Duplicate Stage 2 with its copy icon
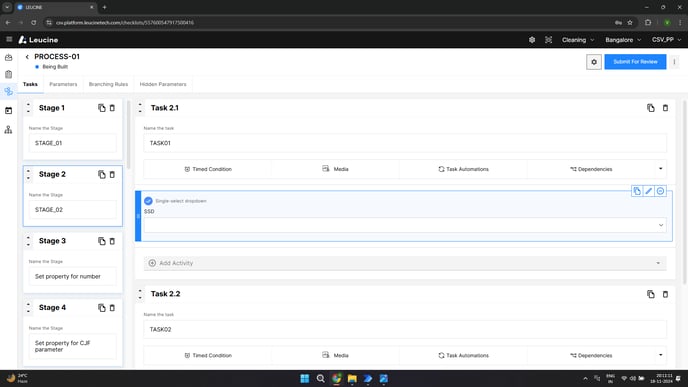 (x=102, y=175)
